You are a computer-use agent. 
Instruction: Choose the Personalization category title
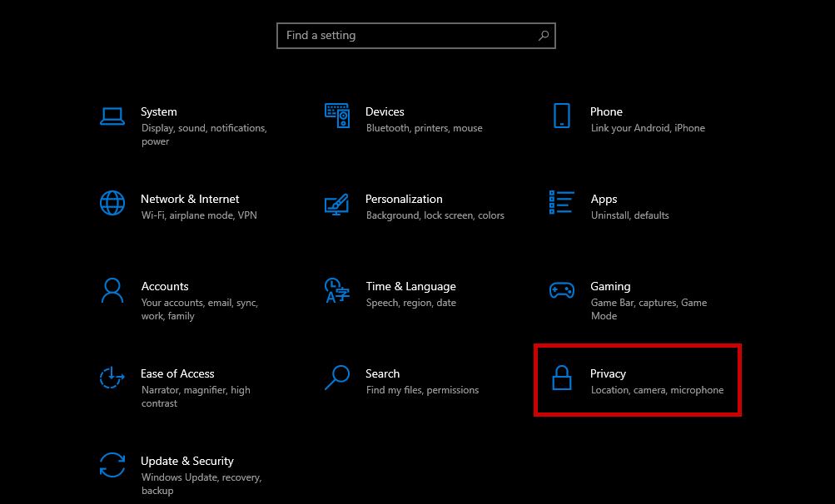tap(404, 199)
